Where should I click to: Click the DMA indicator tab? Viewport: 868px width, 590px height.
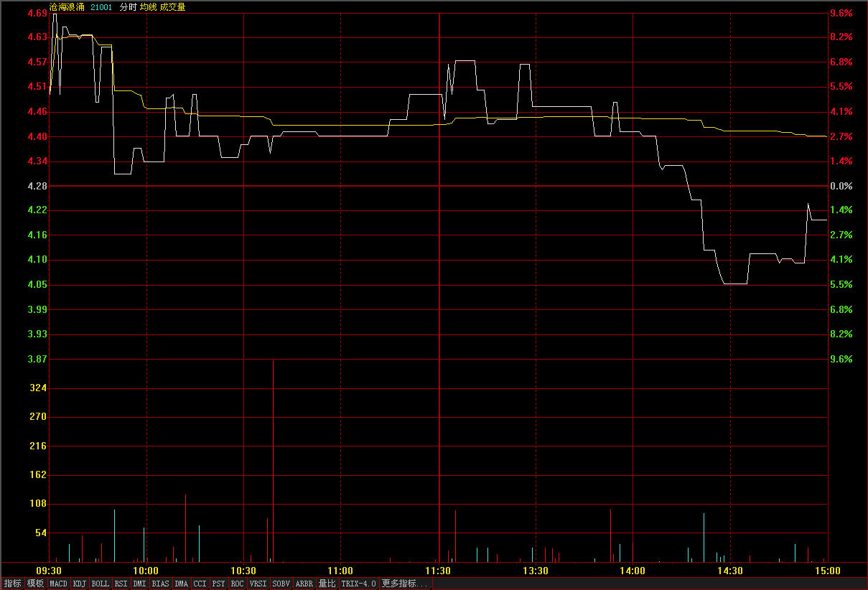pos(182,584)
